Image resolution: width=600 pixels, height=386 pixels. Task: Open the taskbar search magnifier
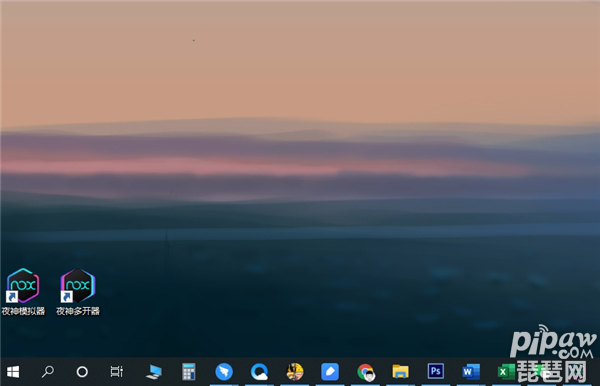pyautogui.click(x=48, y=371)
